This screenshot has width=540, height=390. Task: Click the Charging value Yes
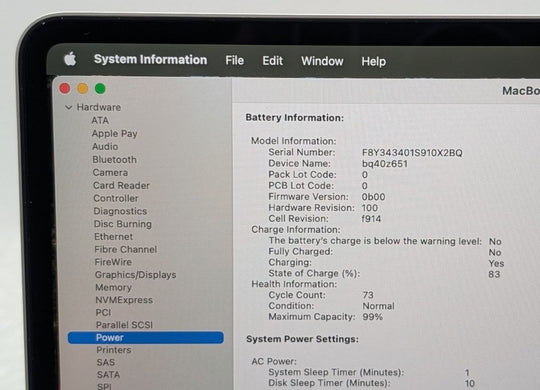point(496,264)
